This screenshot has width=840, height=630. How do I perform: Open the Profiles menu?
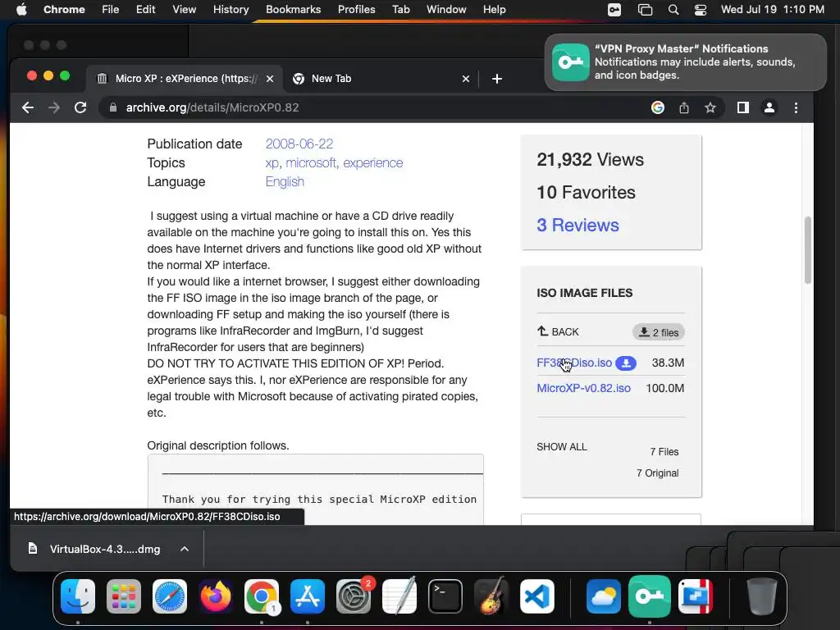tap(356, 10)
